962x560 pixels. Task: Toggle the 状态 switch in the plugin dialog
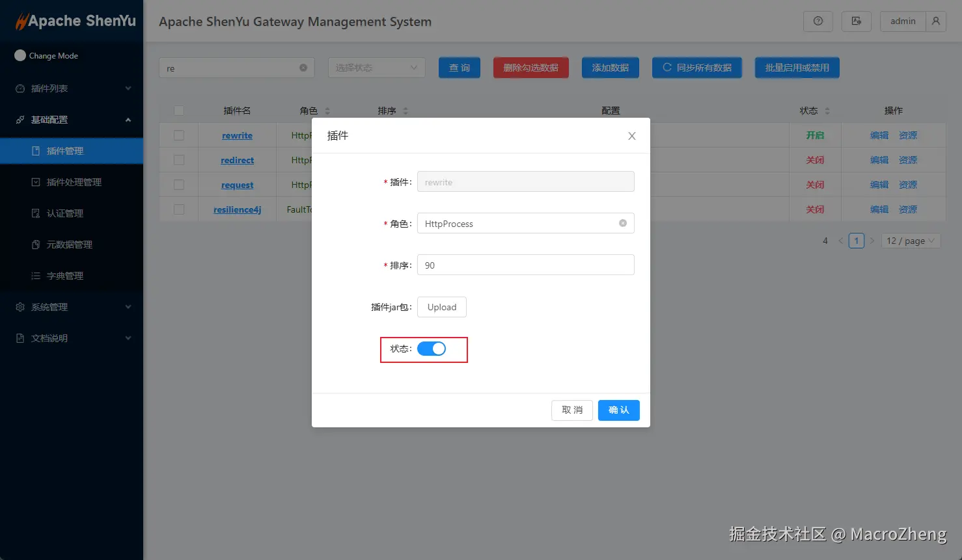(432, 349)
